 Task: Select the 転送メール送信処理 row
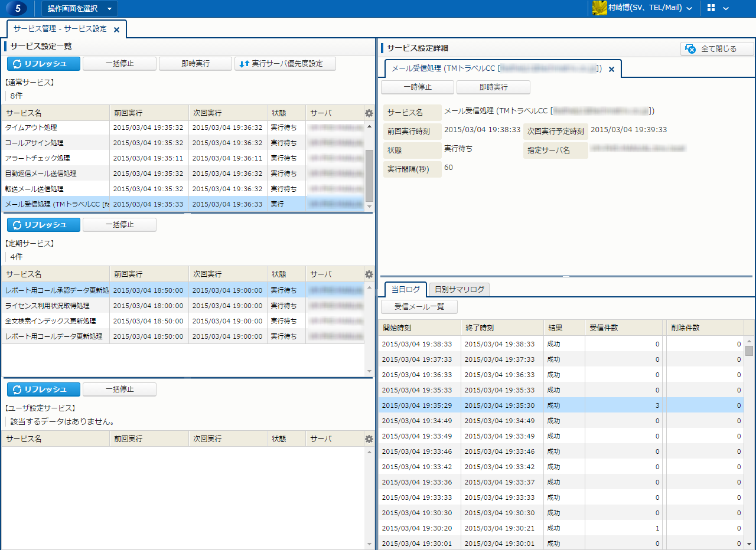183,189
